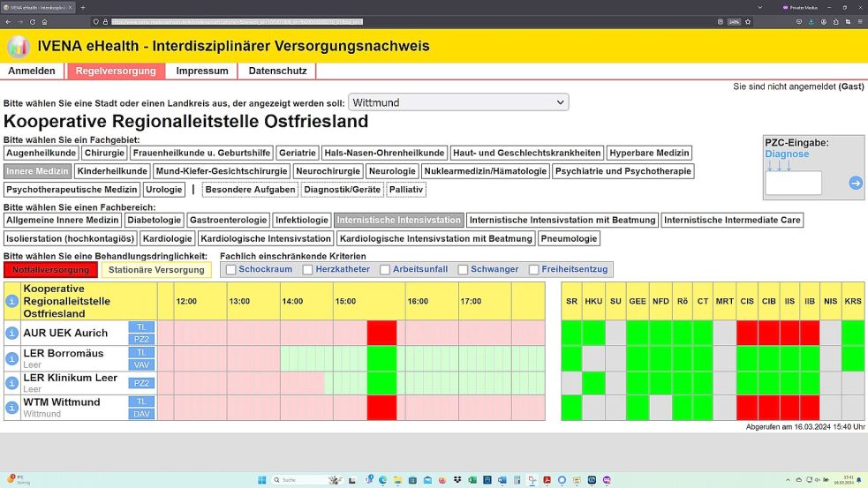The width and height of the screenshot is (868, 488).
Task: Switch to Regelversorgung tab
Action: pyautogui.click(x=116, y=71)
